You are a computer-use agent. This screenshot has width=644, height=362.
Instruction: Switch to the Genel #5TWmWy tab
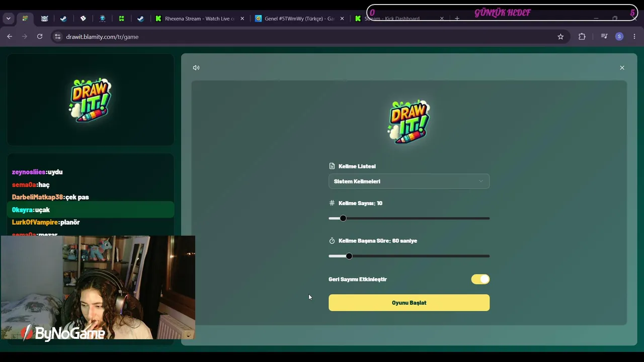tap(300, 19)
